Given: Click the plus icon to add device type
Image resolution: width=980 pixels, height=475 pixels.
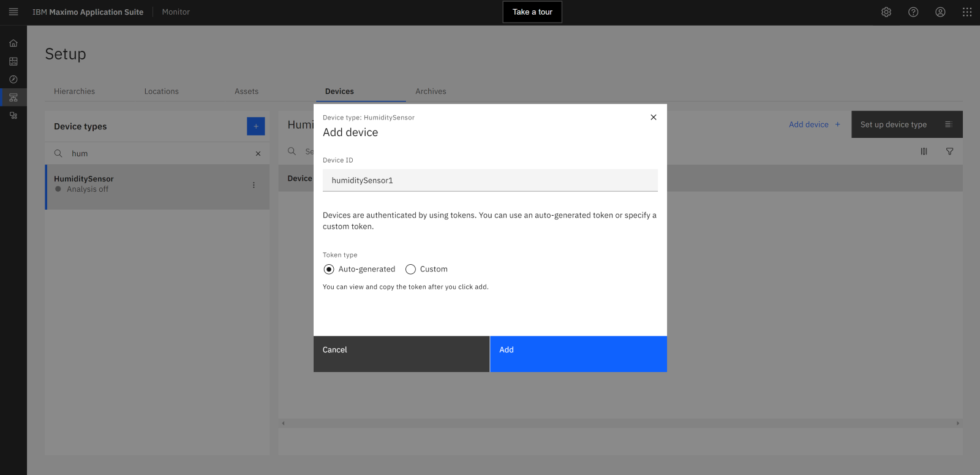Looking at the screenshot, I should tap(256, 126).
